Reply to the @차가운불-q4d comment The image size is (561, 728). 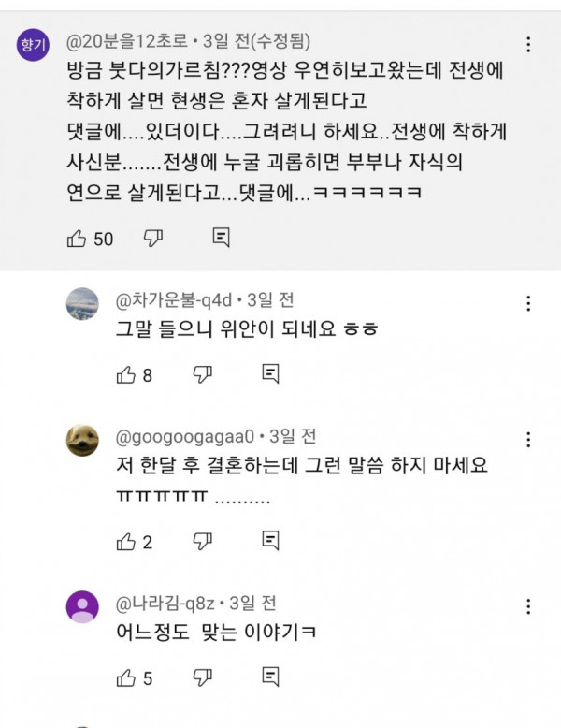coord(270,374)
